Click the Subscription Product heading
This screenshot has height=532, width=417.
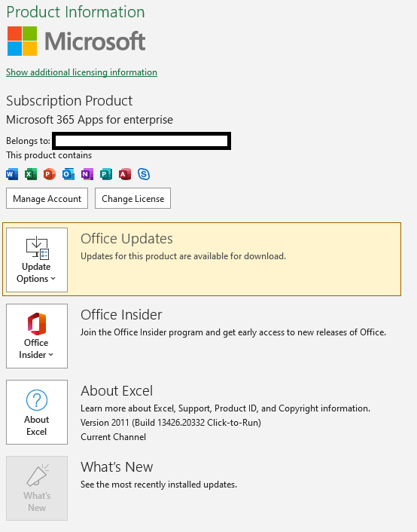coord(69,101)
